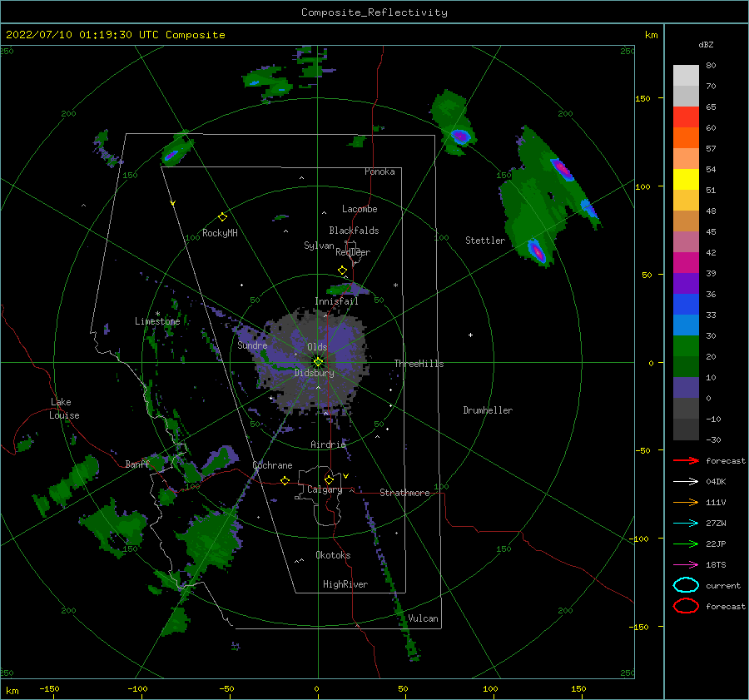Select the -30 dBZ dark gray swatch

[x=686, y=429]
